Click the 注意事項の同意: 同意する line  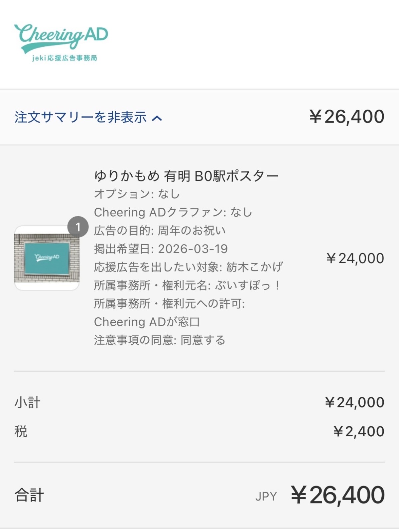click(160, 340)
